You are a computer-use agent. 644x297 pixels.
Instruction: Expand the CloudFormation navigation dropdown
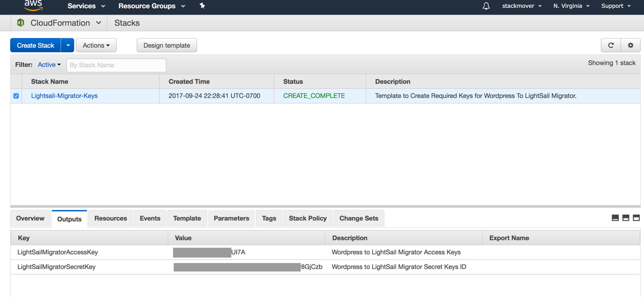(99, 23)
